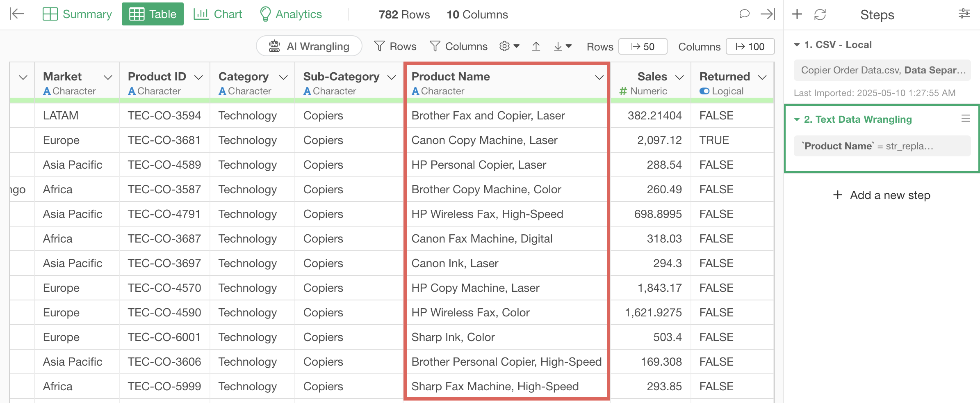Open the Product Name column menu chevron
The height and width of the screenshot is (403, 980).
click(x=599, y=77)
